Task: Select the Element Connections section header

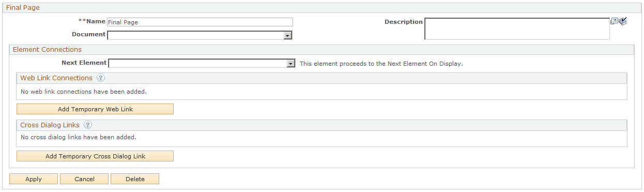Action: click(321, 50)
